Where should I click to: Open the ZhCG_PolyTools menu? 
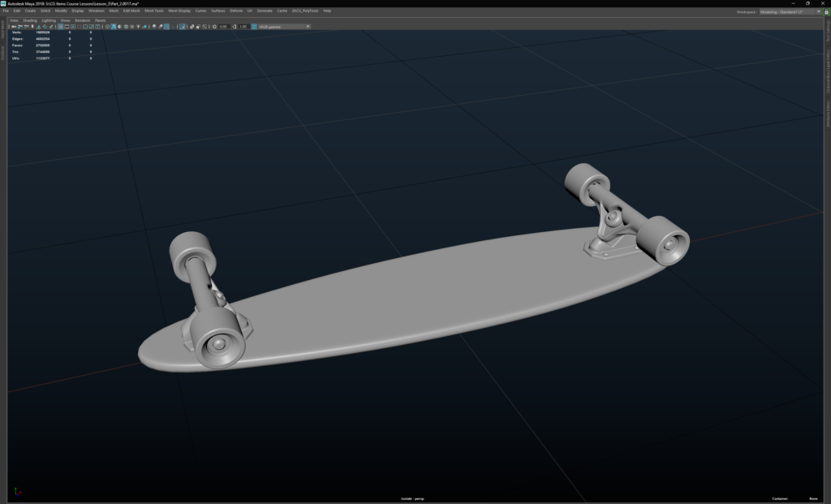pos(305,11)
